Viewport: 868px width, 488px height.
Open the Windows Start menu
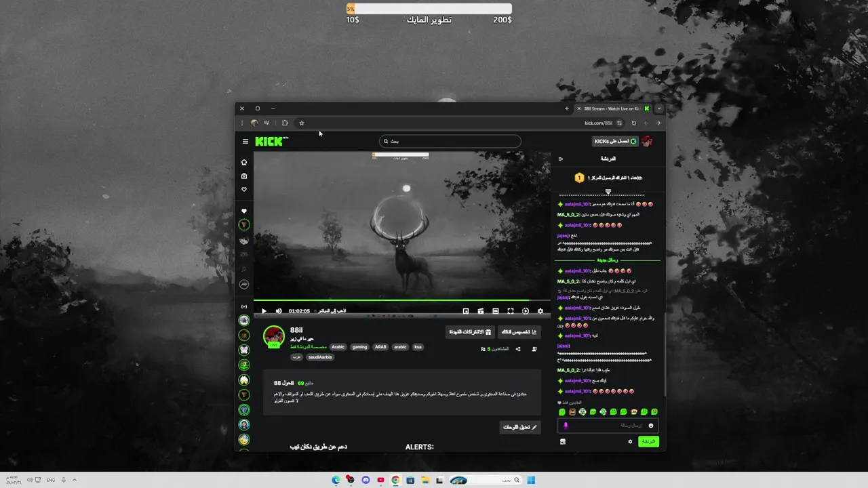click(x=531, y=480)
